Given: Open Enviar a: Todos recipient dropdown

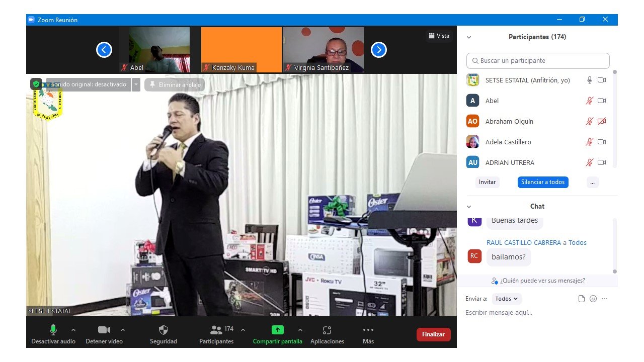Looking at the screenshot, I should [507, 299].
